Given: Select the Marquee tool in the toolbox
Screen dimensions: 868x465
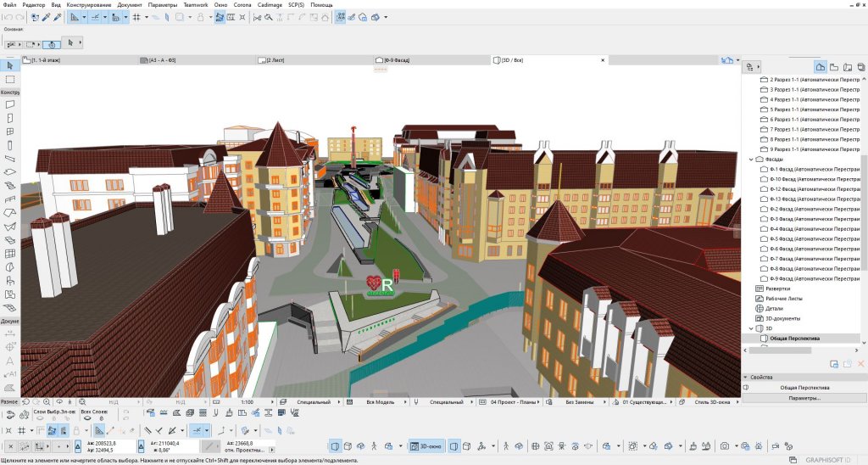Looking at the screenshot, I should 9,79.
